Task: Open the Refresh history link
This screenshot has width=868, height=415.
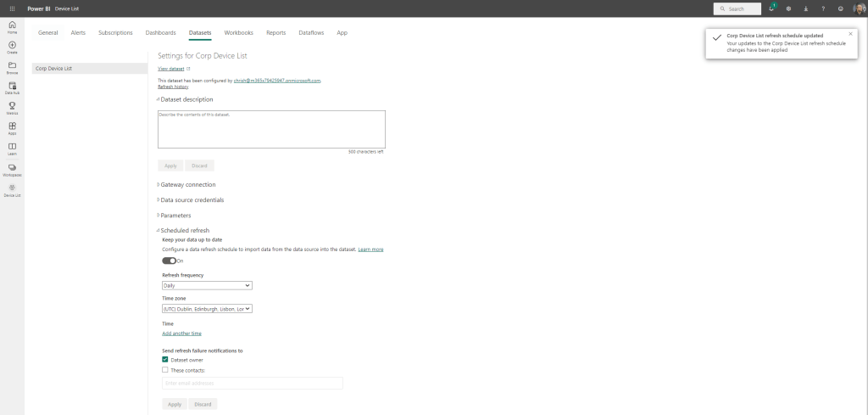Action: click(173, 87)
